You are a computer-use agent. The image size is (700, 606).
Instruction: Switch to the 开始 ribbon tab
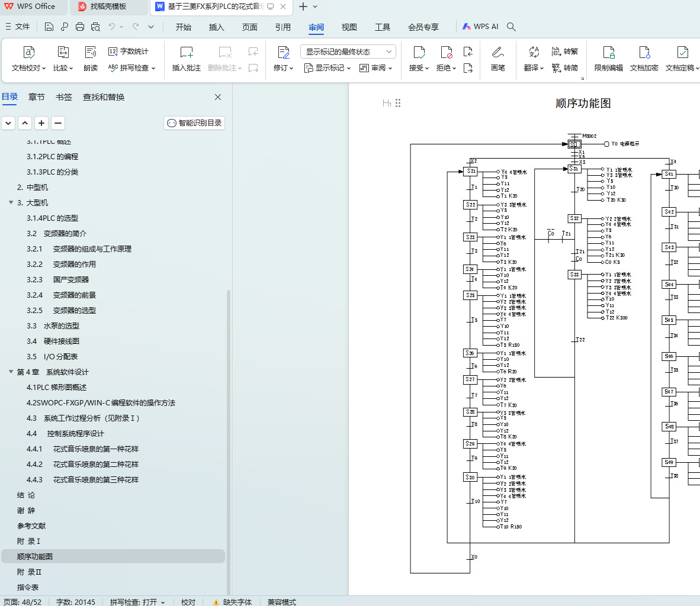(184, 27)
